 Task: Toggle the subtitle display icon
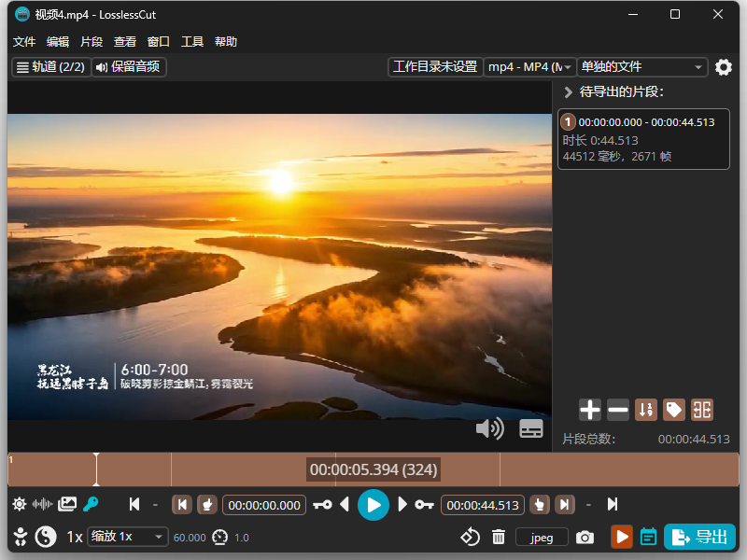pyautogui.click(x=531, y=428)
